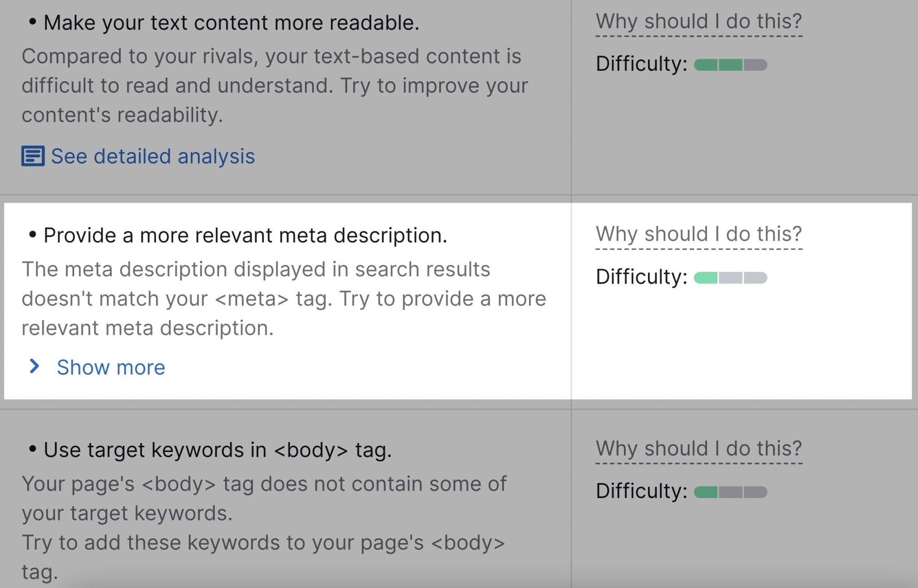Click the bullet before Provide a more relevant
Image resolution: width=918 pixels, height=588 pixels.
click(x=32, y=234)
